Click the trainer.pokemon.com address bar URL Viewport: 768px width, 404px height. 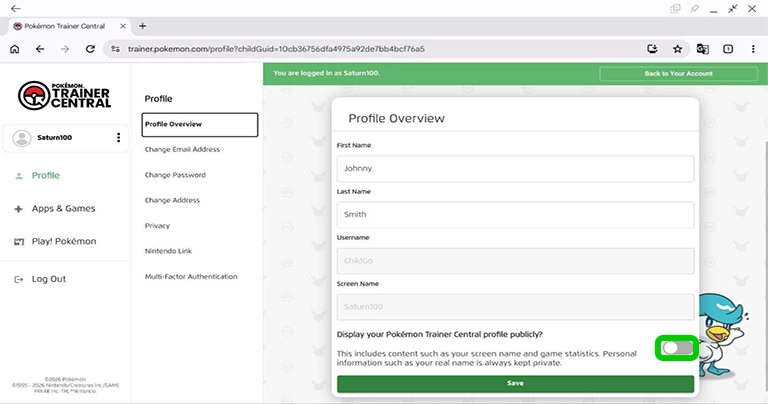(276, 49)
